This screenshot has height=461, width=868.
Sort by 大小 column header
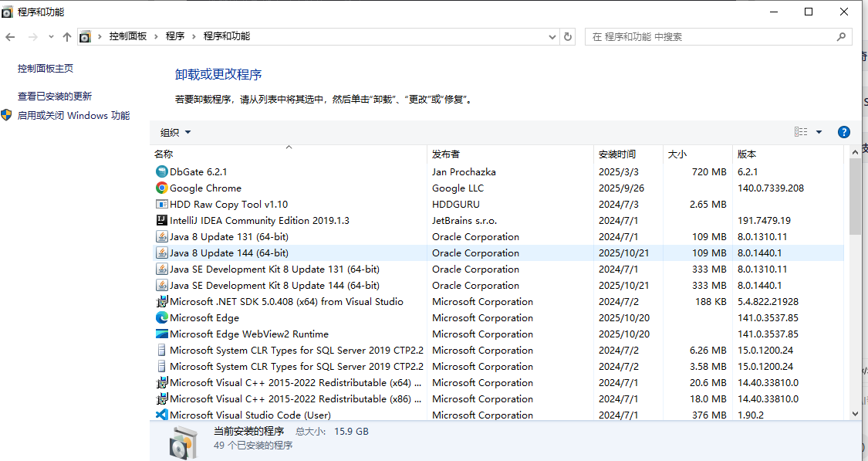click(697, 154)
